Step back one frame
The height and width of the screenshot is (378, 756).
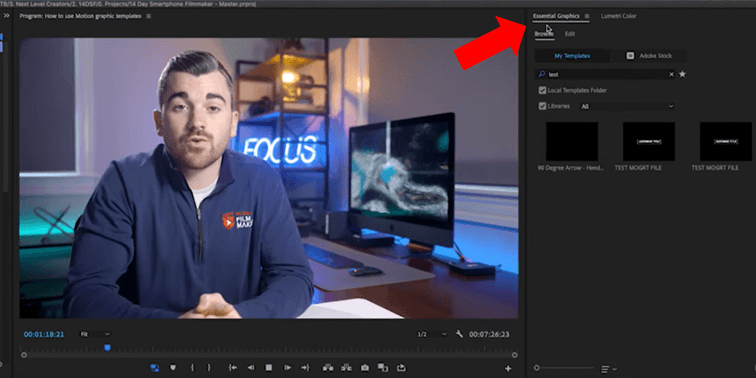(251, 368)
